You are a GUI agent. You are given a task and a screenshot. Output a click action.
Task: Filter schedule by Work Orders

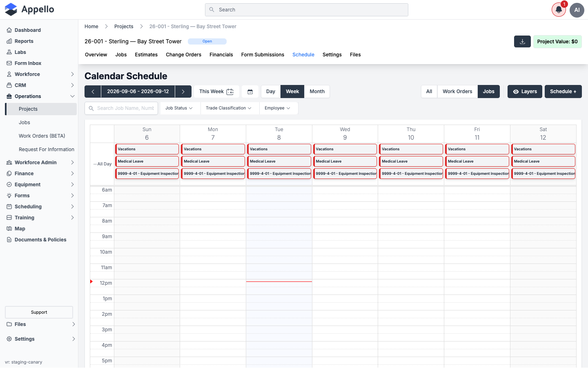click(457, 92)
